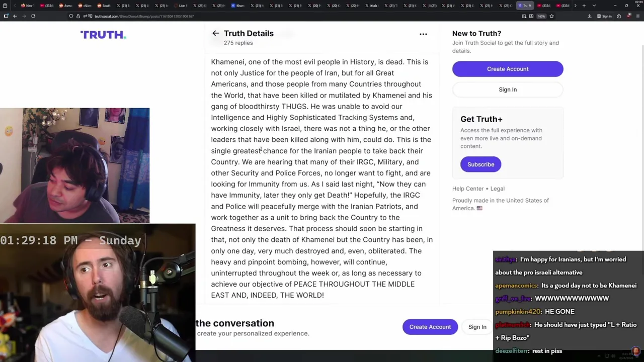Open the Firefox hamburger menu
The height and width of the screenshot is (362, 644).
point(637,16)
